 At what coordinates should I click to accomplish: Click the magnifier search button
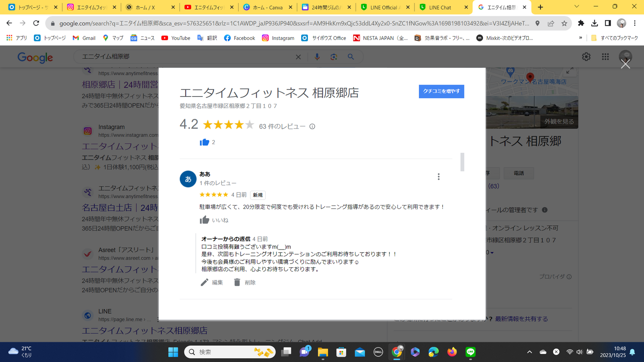tap(351, 57)
